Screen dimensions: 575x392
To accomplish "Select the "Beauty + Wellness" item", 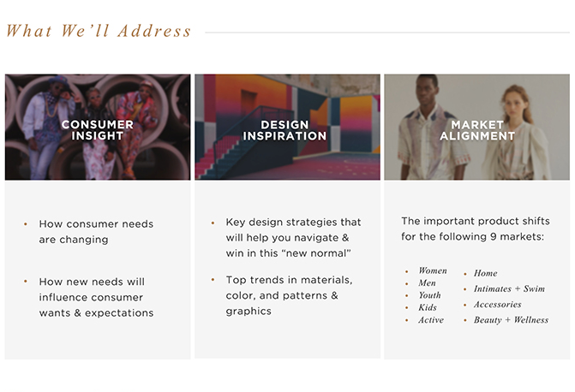I will [511, 320].
